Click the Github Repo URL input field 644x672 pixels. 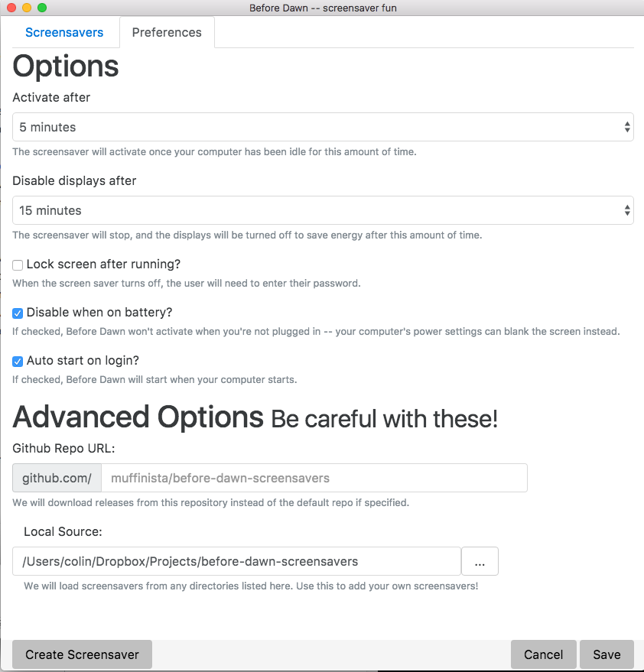(x=314, y=479)
